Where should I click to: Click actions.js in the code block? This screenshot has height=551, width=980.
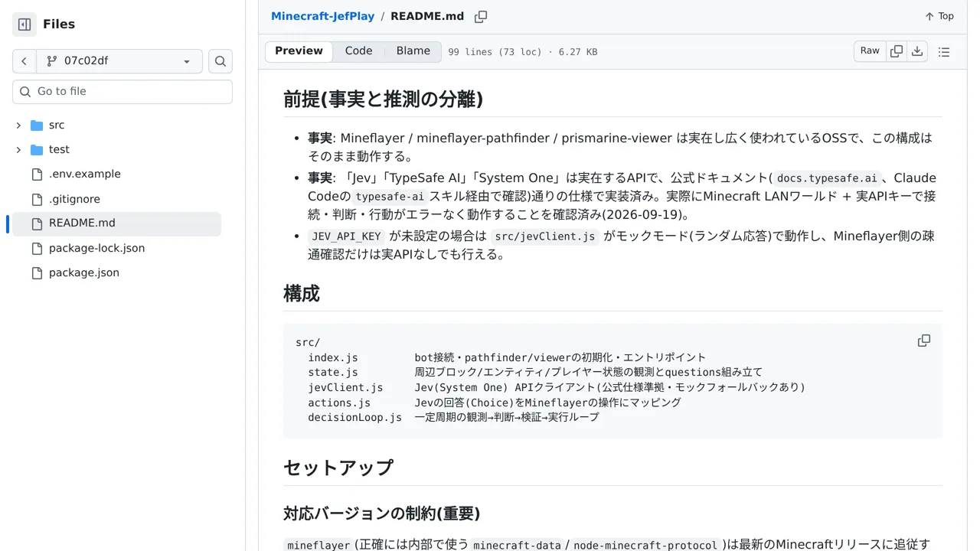coord(339,403)
